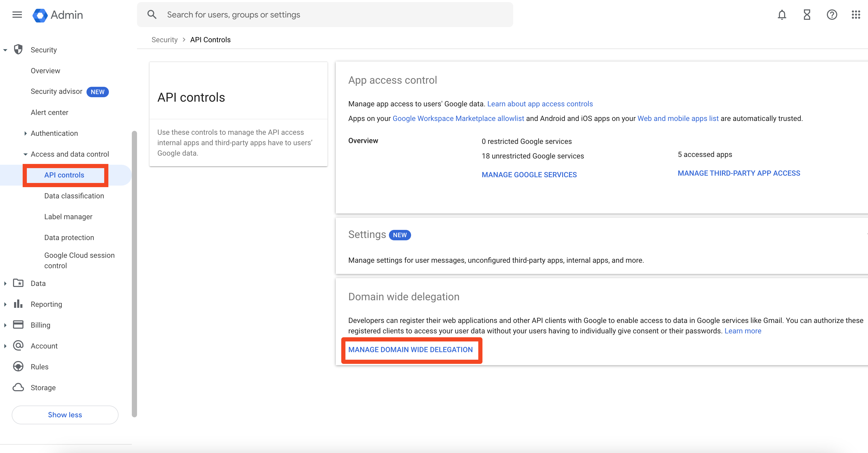
Task: Open Data classification
Action: pyautogui.click(x=74, y=196)
